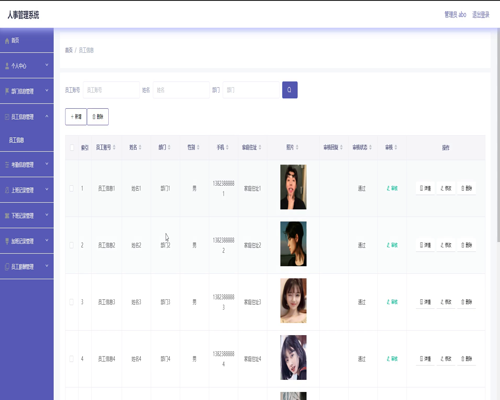This screenshot has height=400, width=500.
Task: Click the page vertical scrollbar
Action: point(498,135)
